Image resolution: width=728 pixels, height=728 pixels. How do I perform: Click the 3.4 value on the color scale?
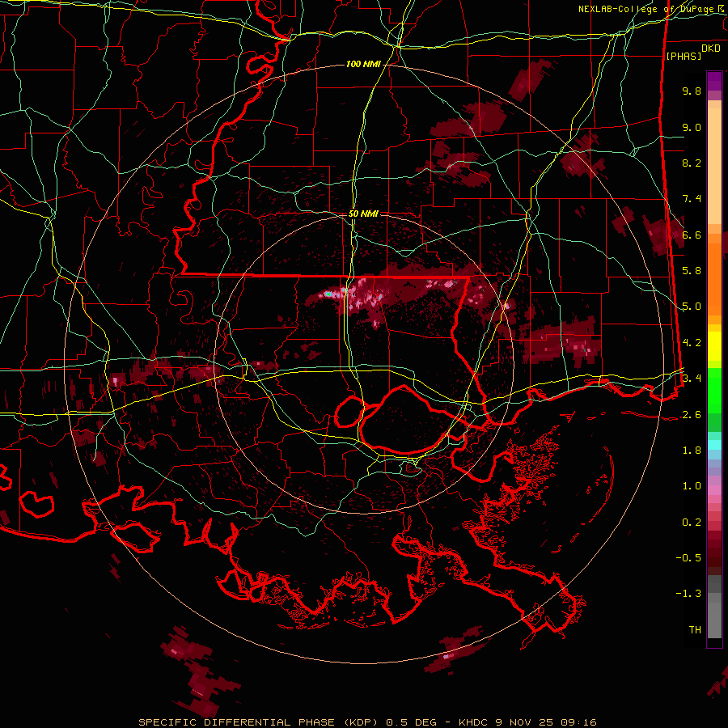(692, 378)
